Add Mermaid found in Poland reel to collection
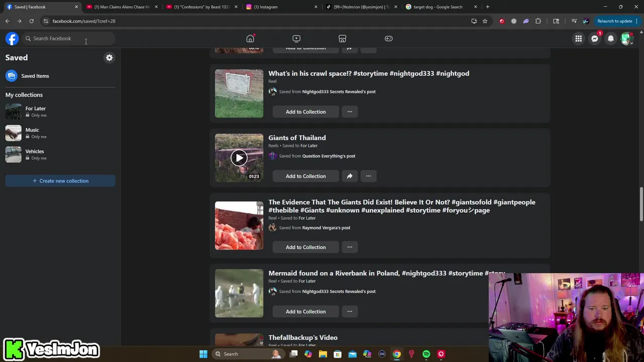 [x=305, y=311]
